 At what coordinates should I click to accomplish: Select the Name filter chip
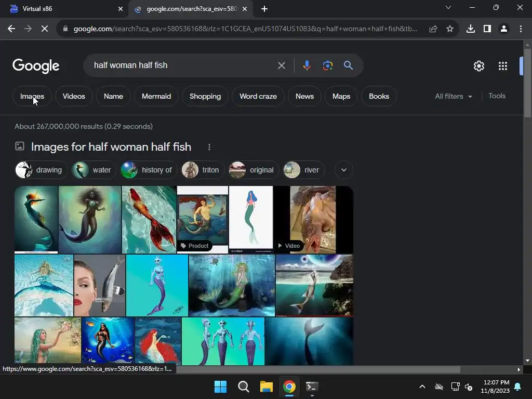(113, 96)
